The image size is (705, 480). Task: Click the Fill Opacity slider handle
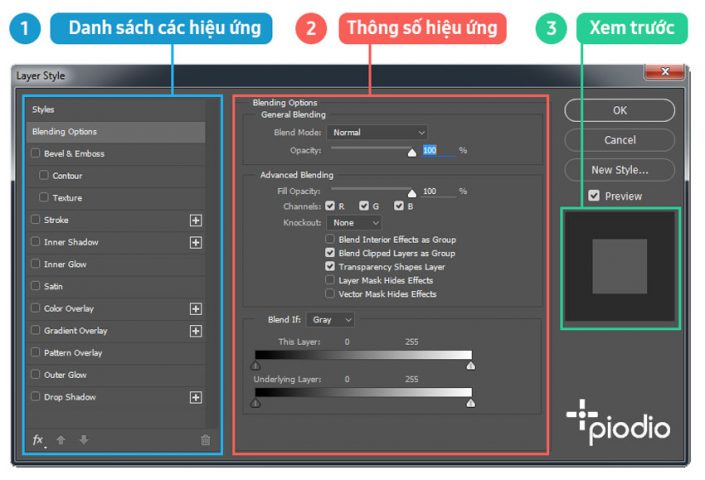tap(412, 193)
